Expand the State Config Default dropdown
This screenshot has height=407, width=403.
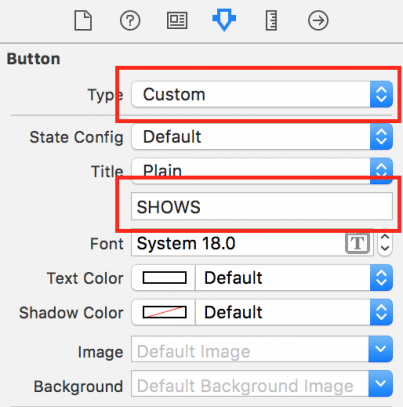tap(262, 137)
